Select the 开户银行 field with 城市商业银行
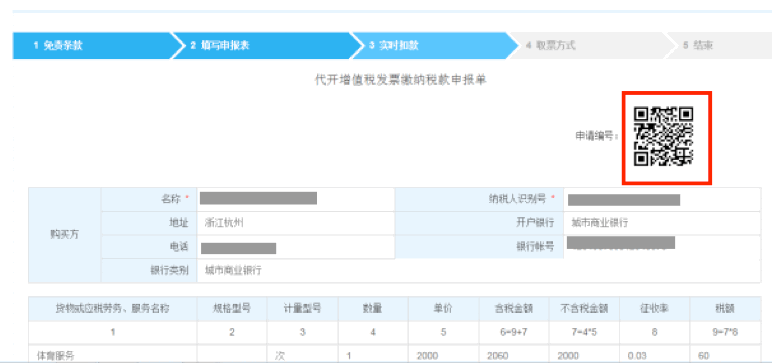Screen dimensions: 772x363 point(662,223)
